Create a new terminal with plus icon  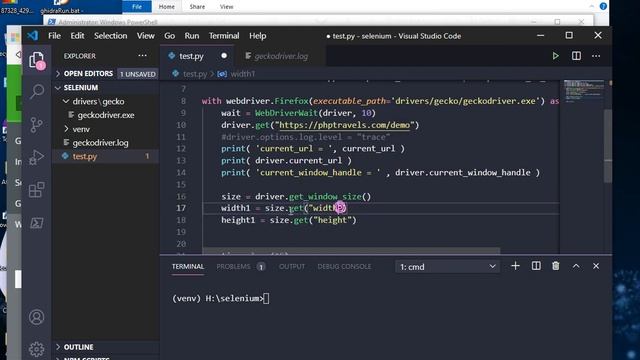[x=516, y=266]
